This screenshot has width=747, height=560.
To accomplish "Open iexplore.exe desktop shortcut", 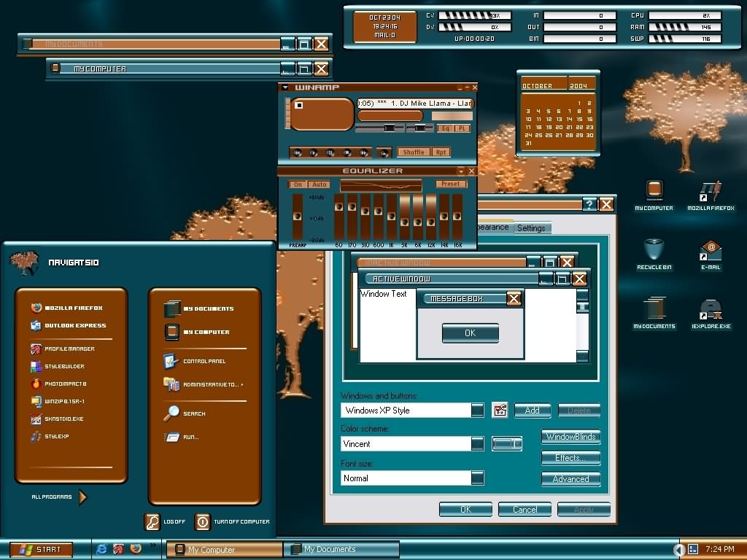I will pos(711,314).
